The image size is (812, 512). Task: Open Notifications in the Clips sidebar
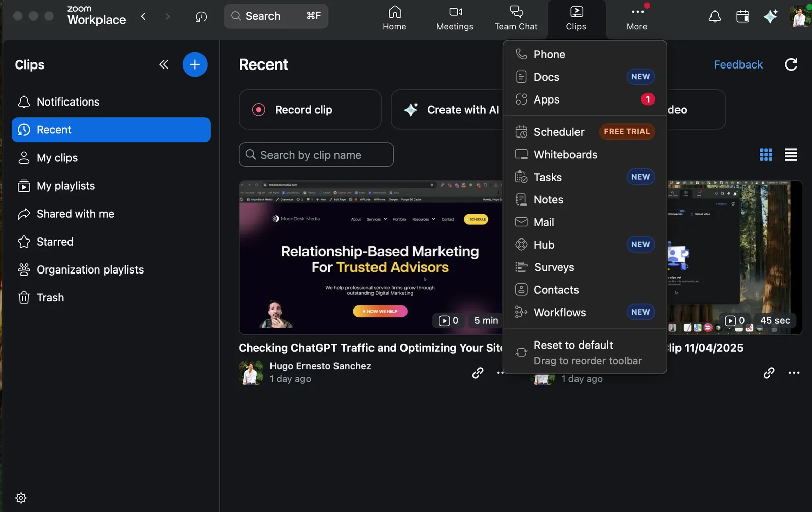[111, 102]
